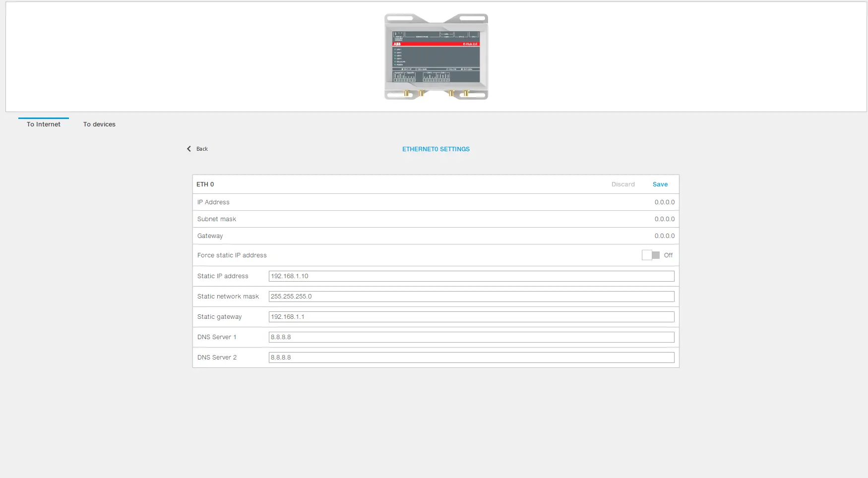Open the To devices tab
This screenshot has height=478, width=868.
click(x=99, y=124)
